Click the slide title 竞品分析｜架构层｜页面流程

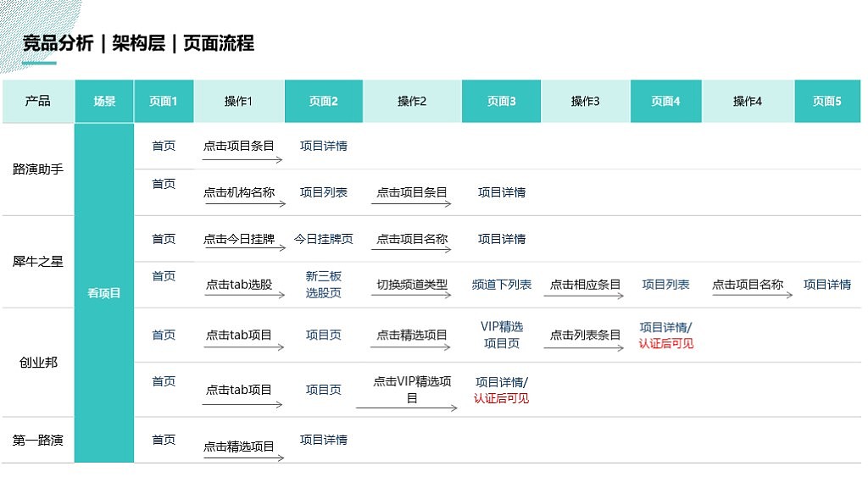138,43
